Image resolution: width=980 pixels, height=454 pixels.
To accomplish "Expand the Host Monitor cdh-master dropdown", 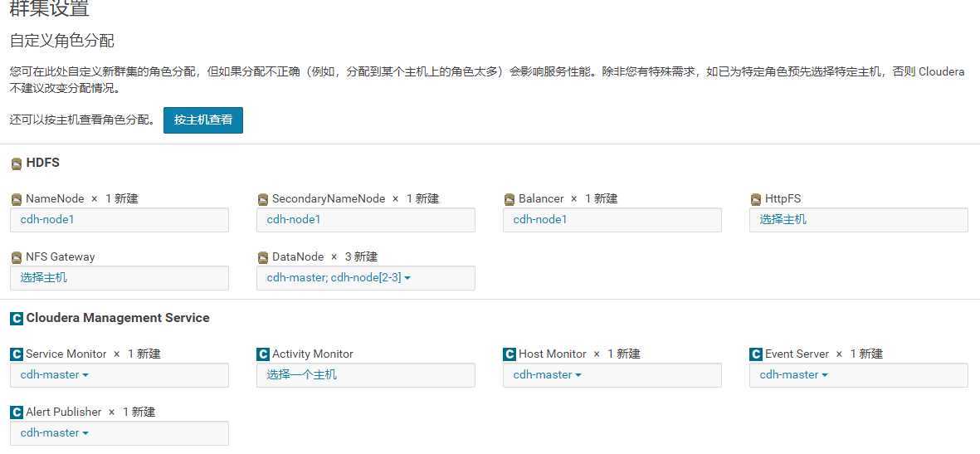I will (x=612, y=375).
